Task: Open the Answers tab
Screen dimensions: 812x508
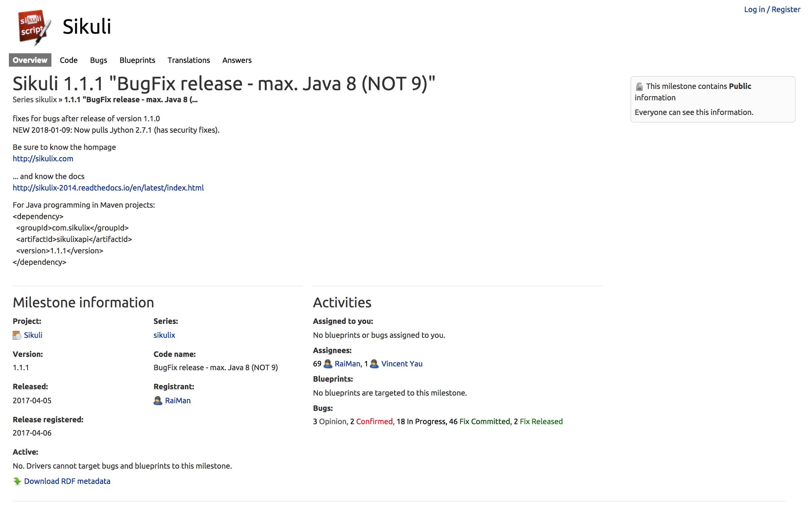Action: (x=237, y=60)
